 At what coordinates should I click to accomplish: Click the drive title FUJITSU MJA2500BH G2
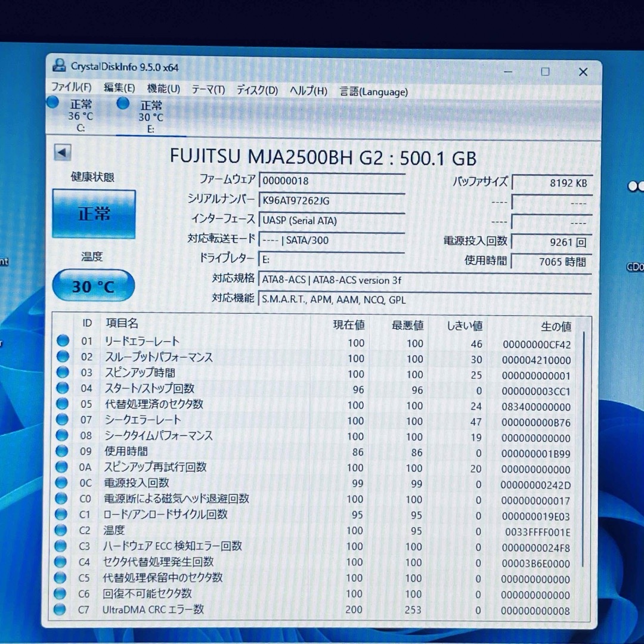323,157
